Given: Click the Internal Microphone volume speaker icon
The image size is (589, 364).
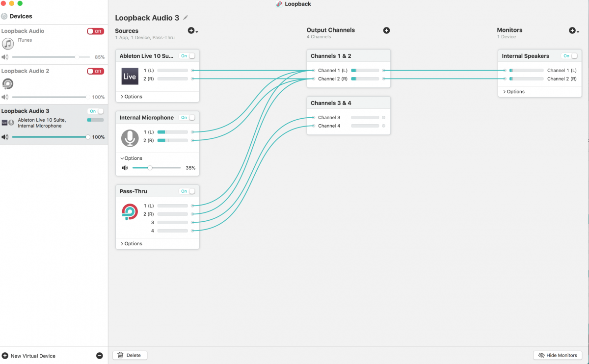Looking at the screenshot, I should pyautogui.click(x=125, y=168).
